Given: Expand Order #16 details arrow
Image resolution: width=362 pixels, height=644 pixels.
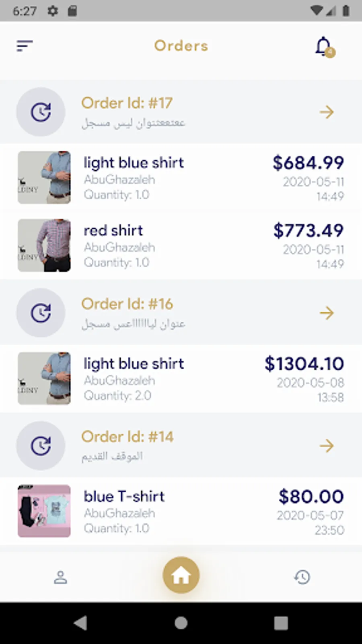Looking at the screenshot, I should point(327,313).
